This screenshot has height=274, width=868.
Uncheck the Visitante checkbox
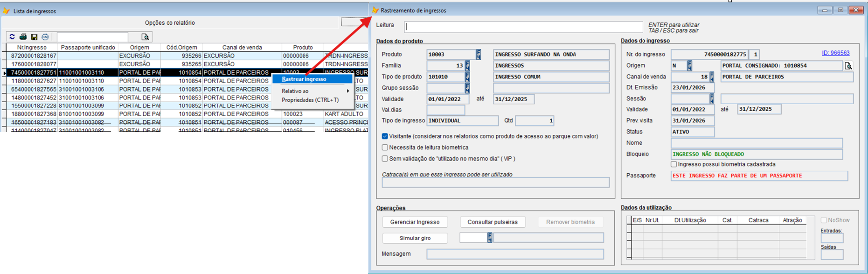tap(385, 136)
